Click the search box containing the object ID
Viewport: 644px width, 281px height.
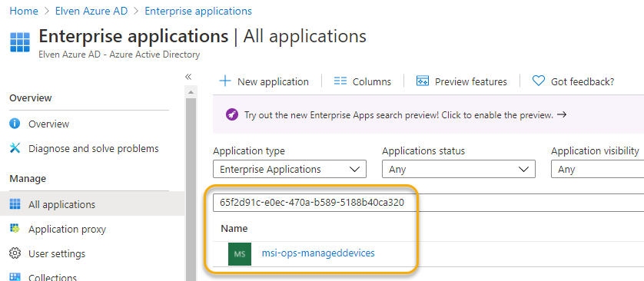[428, 203]
